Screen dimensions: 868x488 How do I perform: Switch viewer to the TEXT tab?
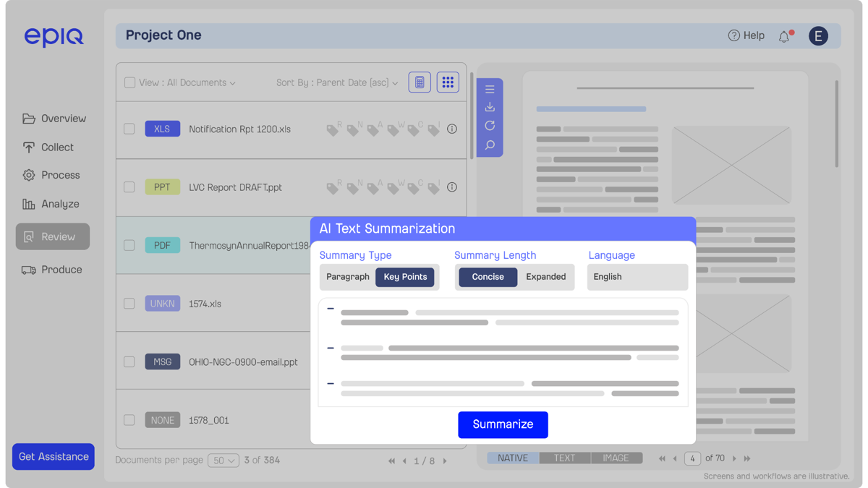pos(564,458)
